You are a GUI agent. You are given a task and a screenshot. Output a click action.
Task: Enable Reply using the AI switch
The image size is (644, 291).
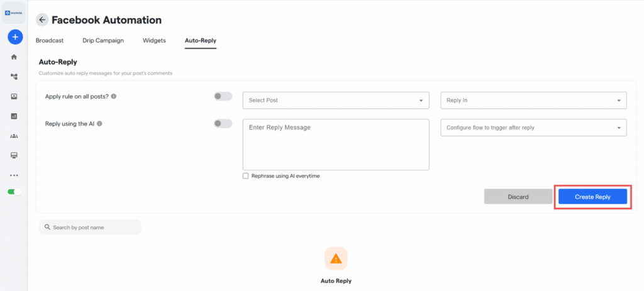[x=223, y=124]
